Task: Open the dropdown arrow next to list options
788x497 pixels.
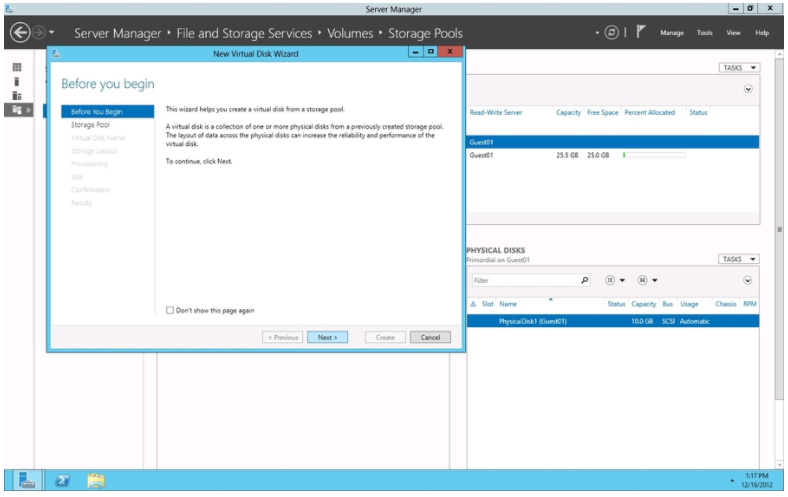Action: (622, 280)
